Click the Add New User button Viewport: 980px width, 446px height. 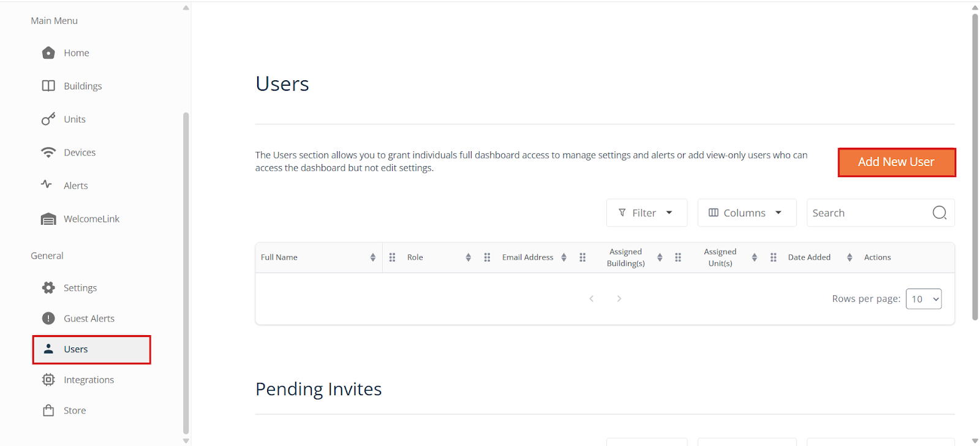896,162
